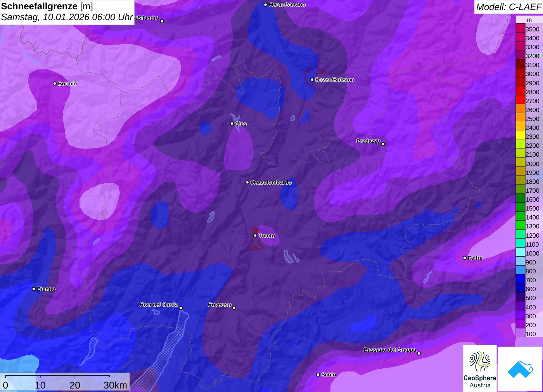Click the 10 mark on scale bar
The height and width of the screenshot is (392, 543).
(40, 385)
